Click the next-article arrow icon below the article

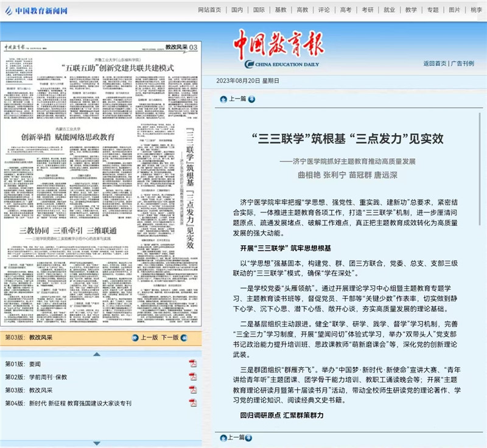pos(248,438)
